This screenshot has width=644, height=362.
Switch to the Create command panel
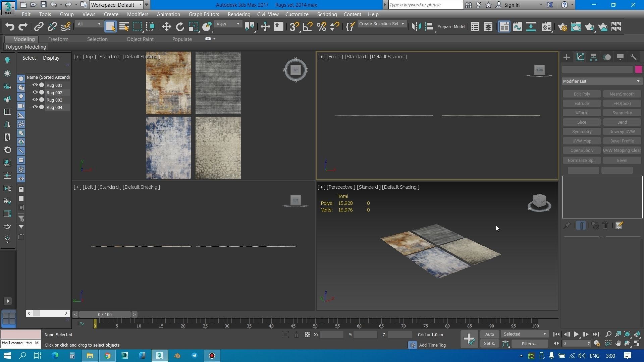(x=567, y=57)
